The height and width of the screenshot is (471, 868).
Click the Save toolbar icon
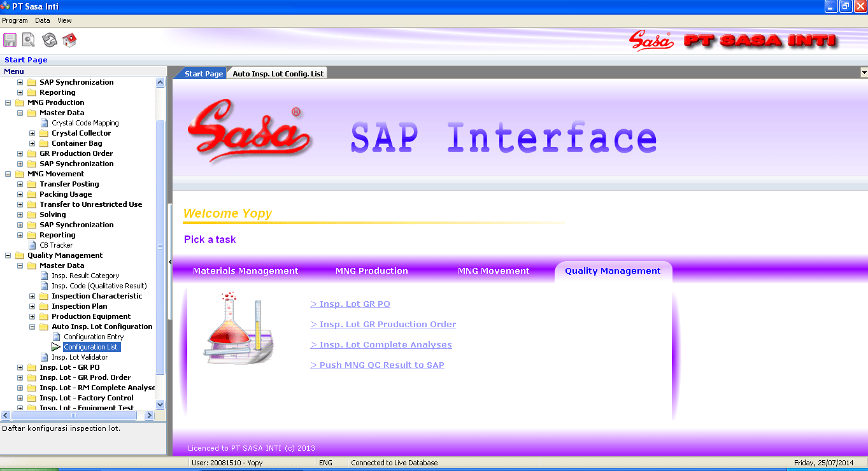pos(10,40)
